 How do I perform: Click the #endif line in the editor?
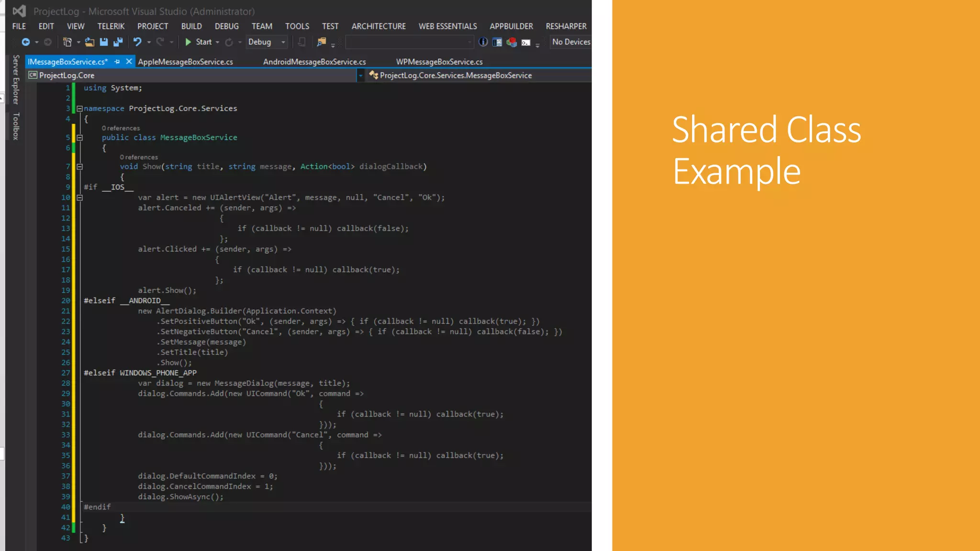click(x=97, y=507)
